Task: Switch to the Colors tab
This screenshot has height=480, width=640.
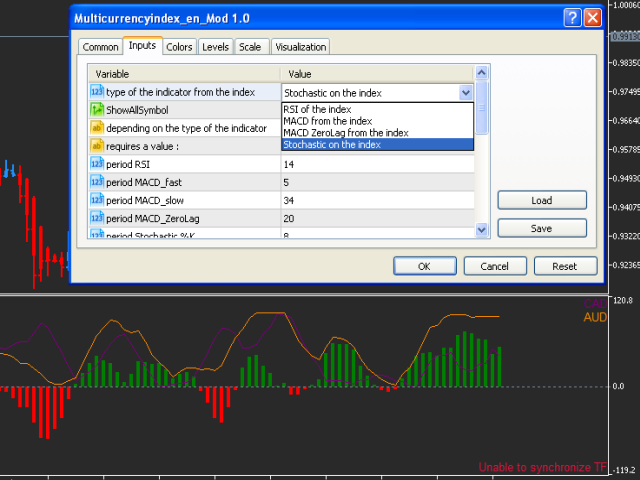Action: coord(180,47)
